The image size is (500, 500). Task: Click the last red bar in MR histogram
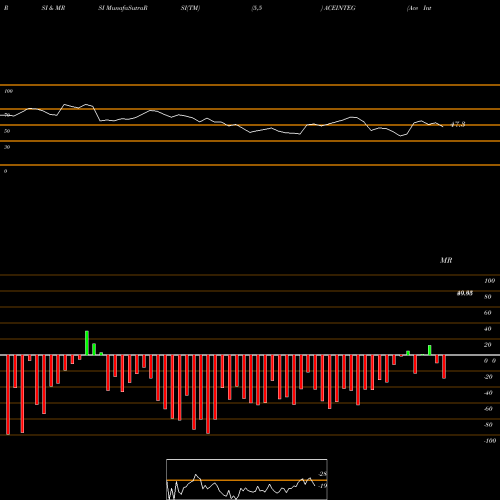tap(444, 367)
